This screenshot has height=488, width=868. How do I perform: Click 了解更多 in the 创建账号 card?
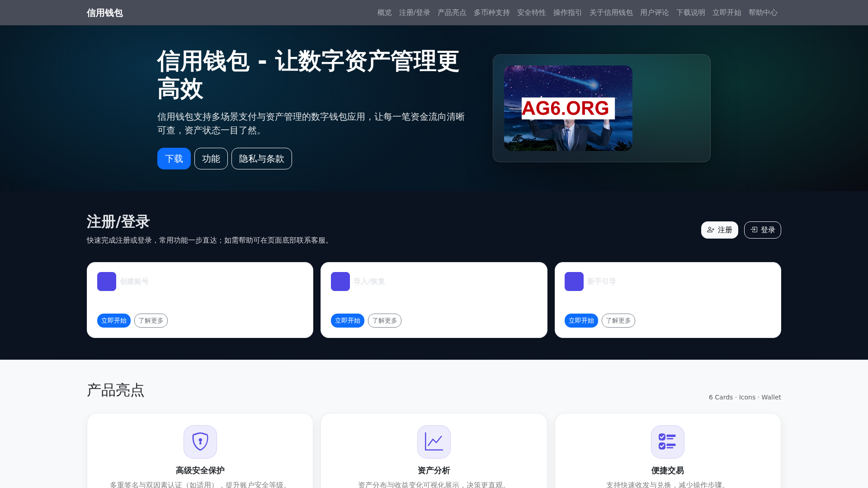151,321
